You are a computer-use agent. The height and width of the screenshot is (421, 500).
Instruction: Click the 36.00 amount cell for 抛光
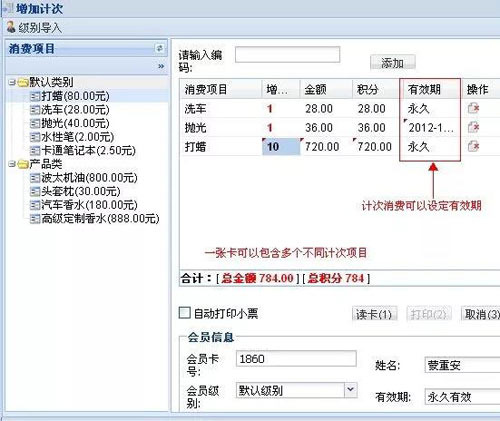326,128
